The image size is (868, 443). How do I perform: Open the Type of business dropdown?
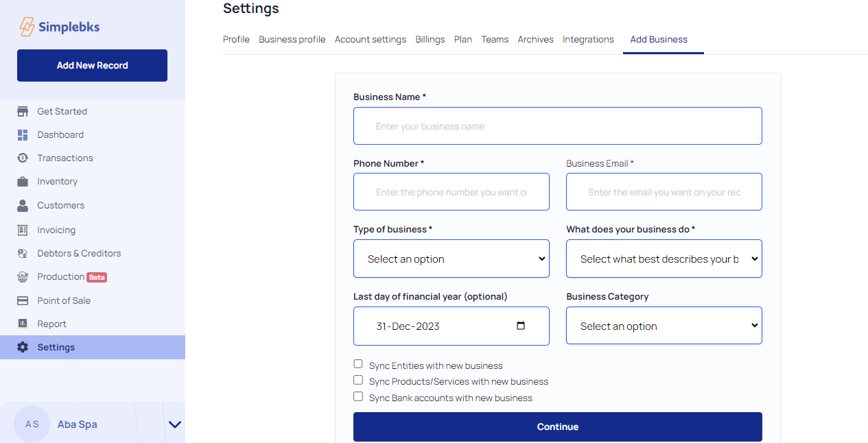451,259
